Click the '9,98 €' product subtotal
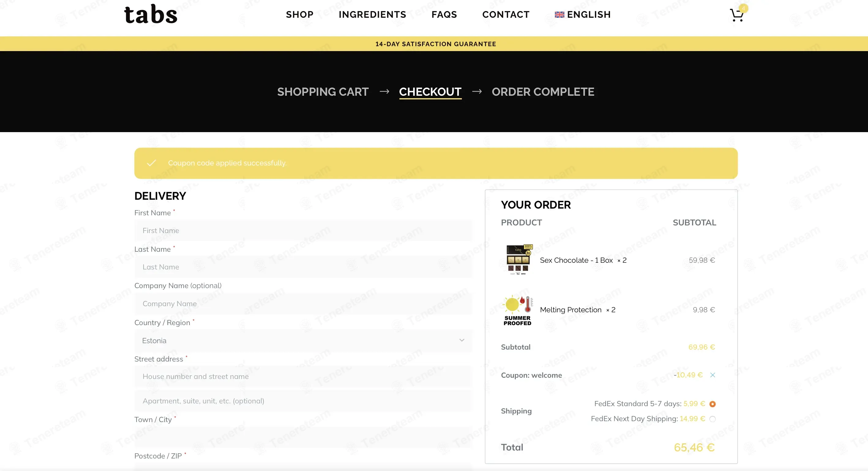This screenshot has width=868, height=471. (x=704, y=310)
